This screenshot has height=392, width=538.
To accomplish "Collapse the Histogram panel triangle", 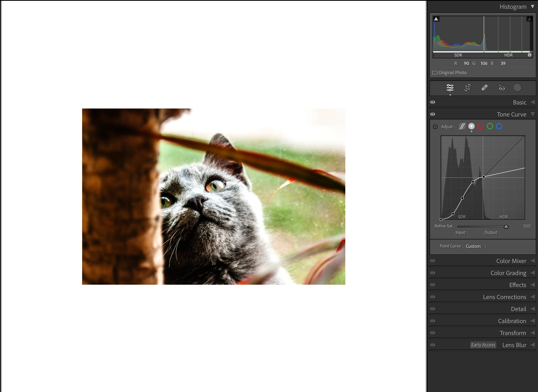I will coord(533,7).
